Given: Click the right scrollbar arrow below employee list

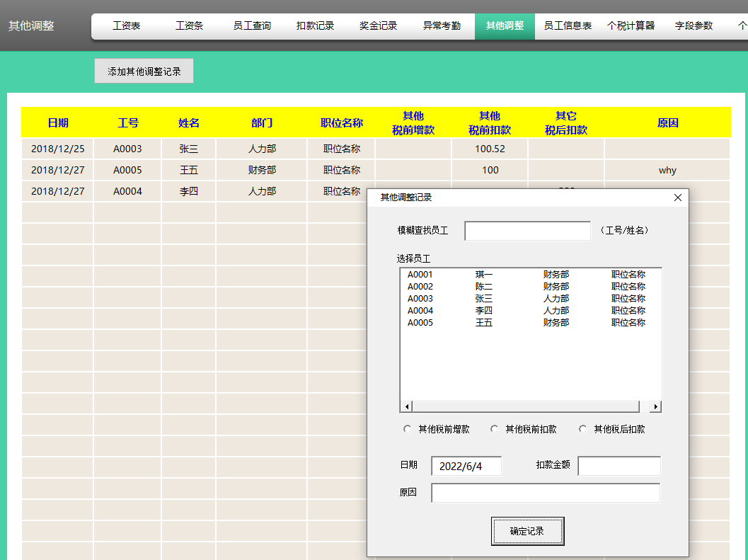Looking at the screenshot, I should pyautogui.click(x=655, y=406).
